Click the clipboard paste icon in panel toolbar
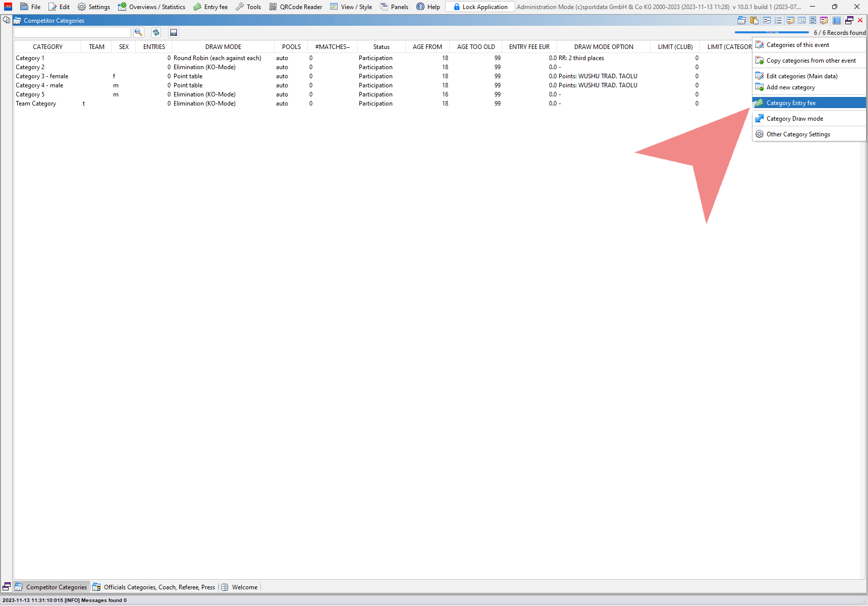The width and height of the screenshot is (868, 606). click(x=754, y=21)
